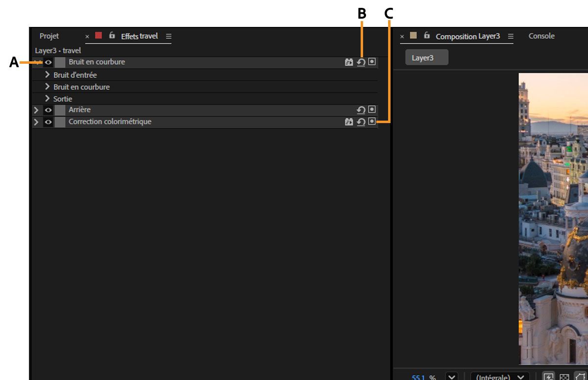The width and height of the screenshot is (588, 380).
Task: Open presets icon for top Bruit en courbure effect
Action: (x=349, y=62)
